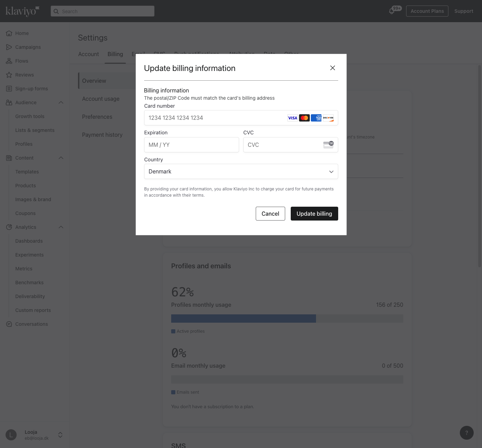482x448 pixels.
Task: Click the Conversations chat icon
Action: tap(9, 324)
